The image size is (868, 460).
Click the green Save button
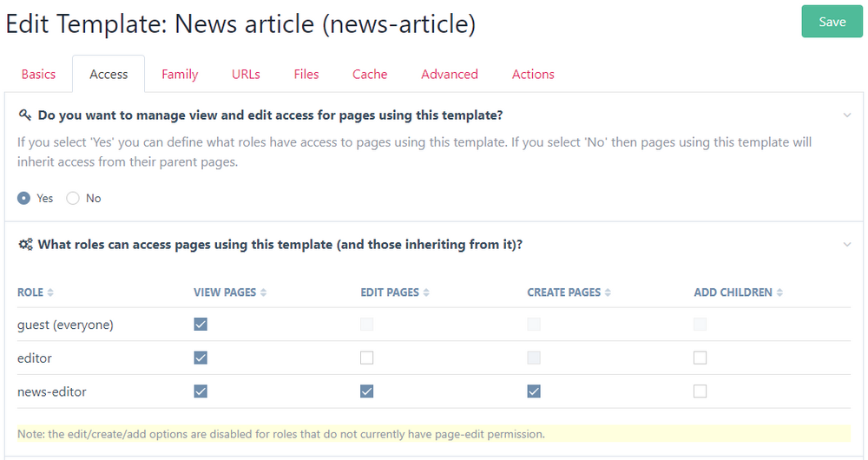click(x=832, y=22)
